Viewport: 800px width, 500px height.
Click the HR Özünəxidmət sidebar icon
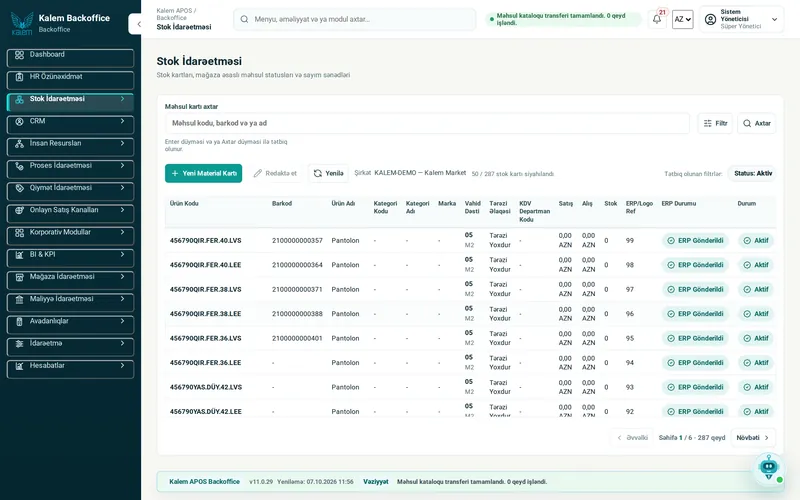point(19,77)
